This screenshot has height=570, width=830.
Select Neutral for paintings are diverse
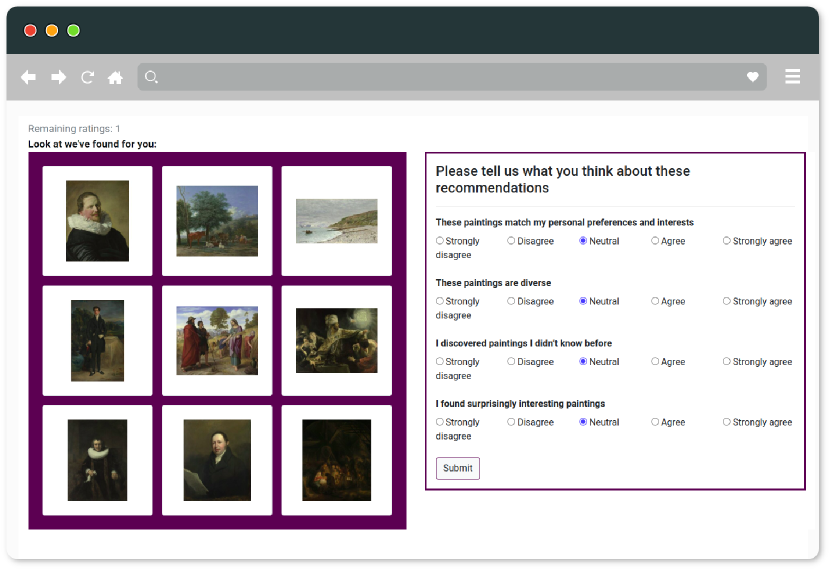(x=583, y=301)
